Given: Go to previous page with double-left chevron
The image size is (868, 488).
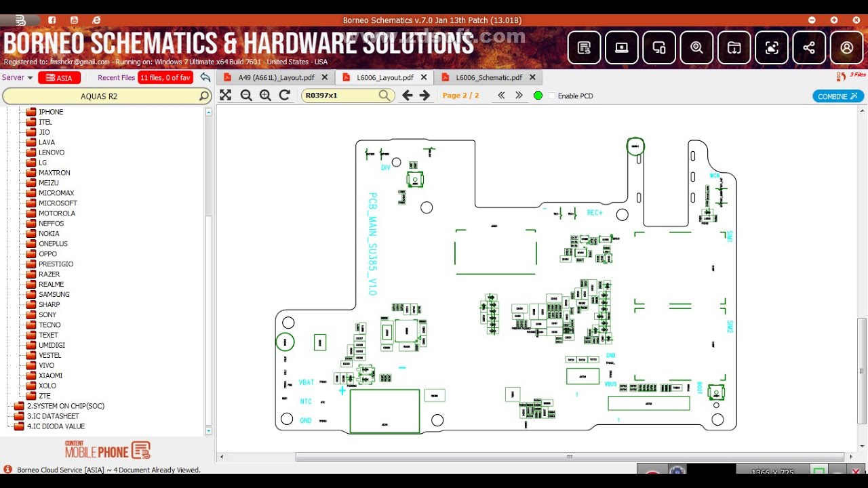Looking at the screenshot, I should (x=502, y=96).
